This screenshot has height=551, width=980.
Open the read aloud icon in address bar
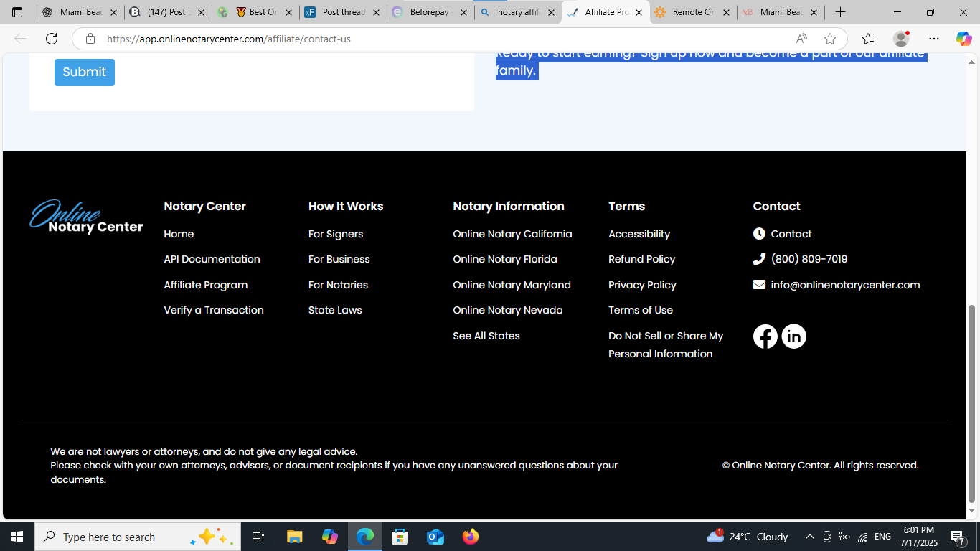pos(801,39)
